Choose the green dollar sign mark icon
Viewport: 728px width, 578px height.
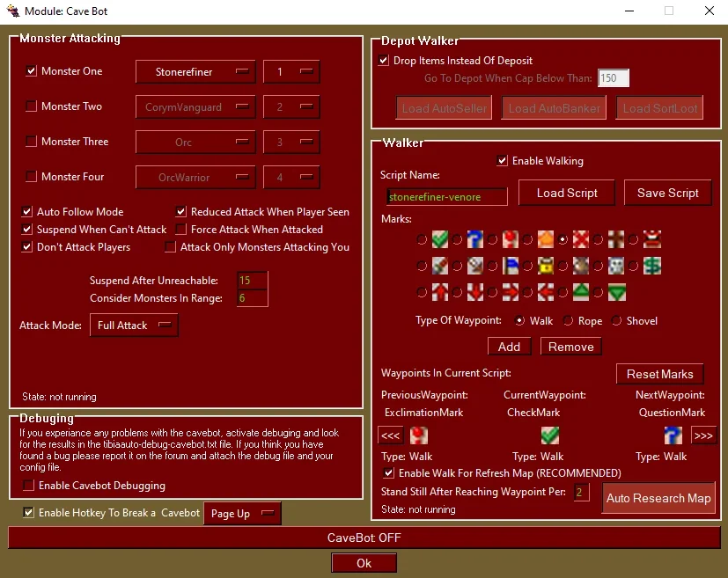pyautogui.click(x=652, y=266)
